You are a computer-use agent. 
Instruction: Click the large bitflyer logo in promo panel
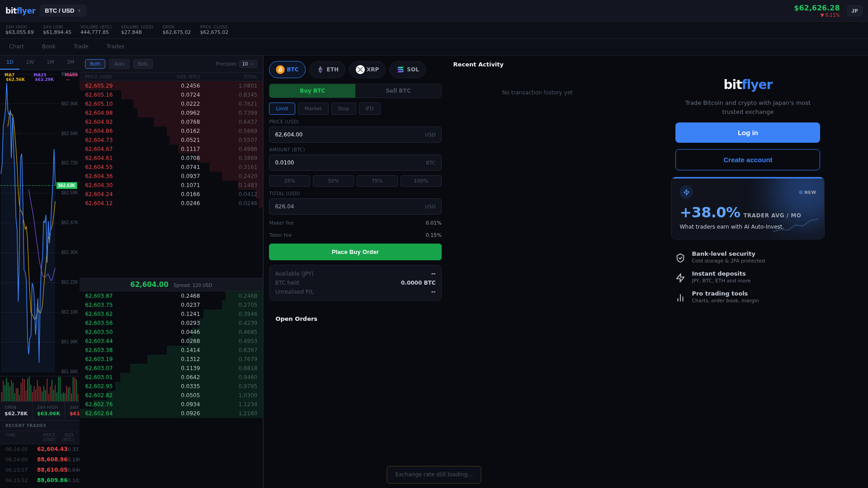[x=748, y=85]
